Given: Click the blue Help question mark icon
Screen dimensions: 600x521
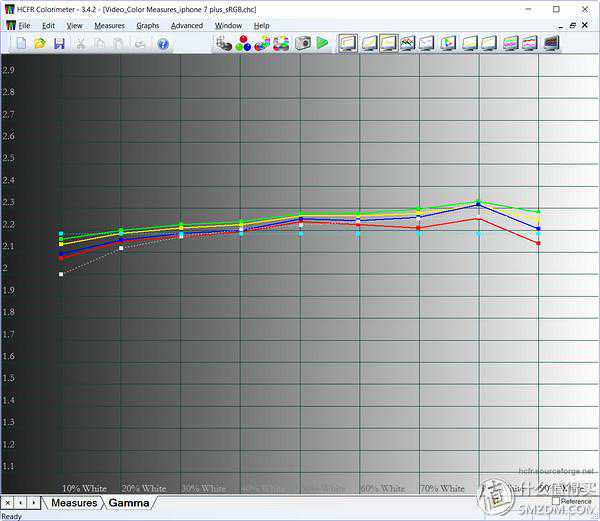Looking at the screenshot, I should [163, 44].
